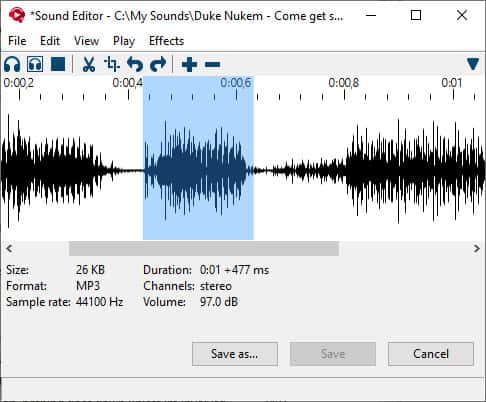Open the View menu
The width and height of the screenshot is (486, 402).
tap(86, 41)
